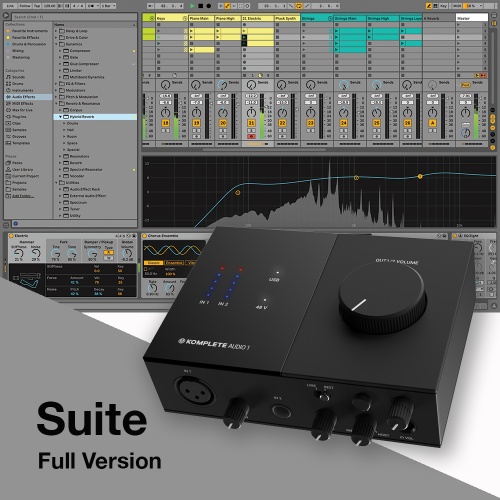The height and width of the screenshot is (500, 500).
Task: Expand EQ & Filters folder
Action: click(56, 84)
